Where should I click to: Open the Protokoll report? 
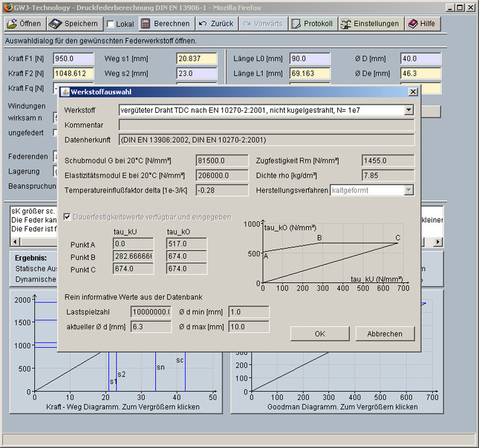[x=312, y=23]
